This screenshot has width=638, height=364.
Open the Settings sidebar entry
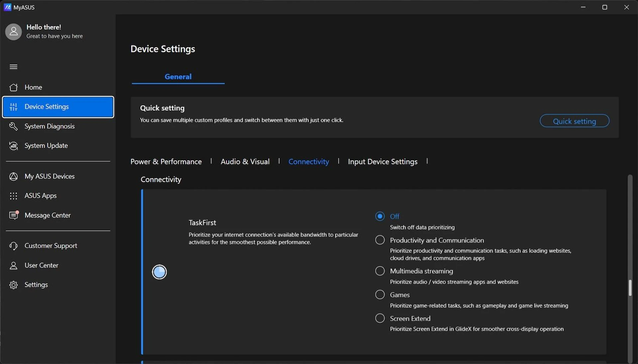coord(58,285)
